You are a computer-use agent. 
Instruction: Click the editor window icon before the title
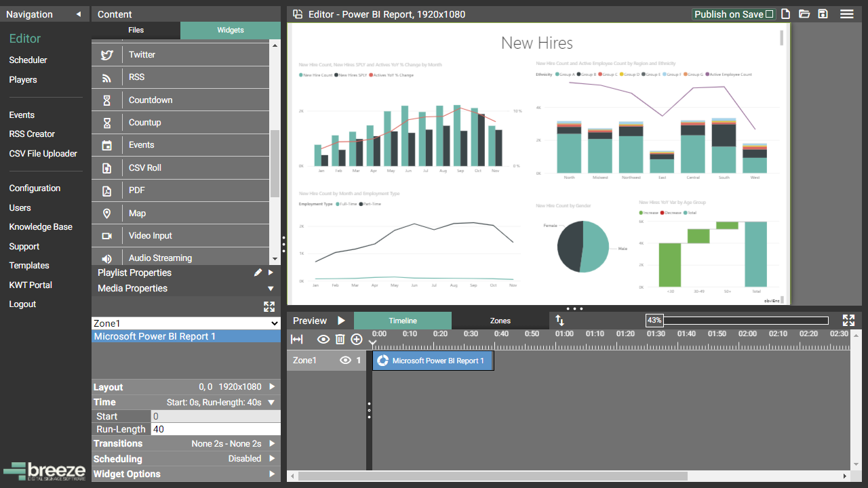pyautogui.click(x=297, y=14)
